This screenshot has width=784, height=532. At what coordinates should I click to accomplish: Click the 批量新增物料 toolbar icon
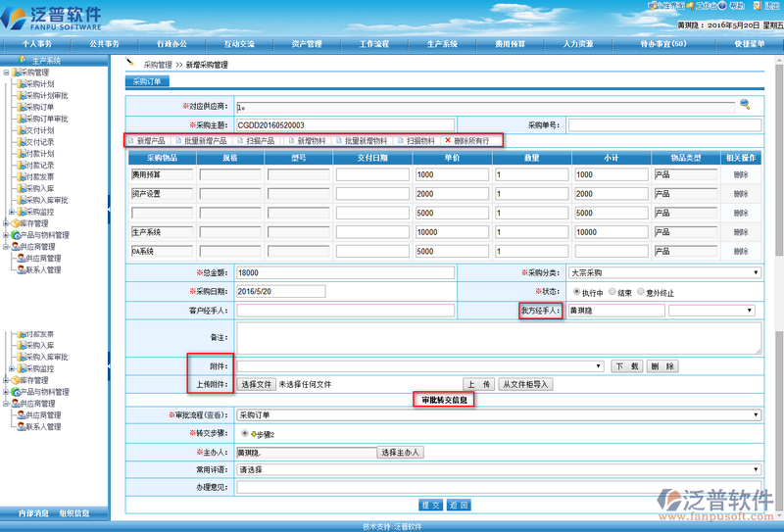pyautogui.click(x=339, y=141)
